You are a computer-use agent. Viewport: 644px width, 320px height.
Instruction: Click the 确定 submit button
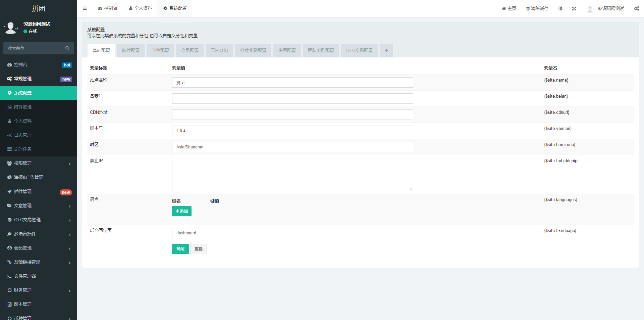click(x=180, y=249)
